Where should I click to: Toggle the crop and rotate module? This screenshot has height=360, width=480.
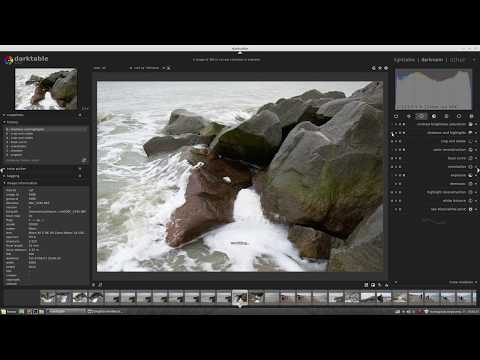[393, 141]
